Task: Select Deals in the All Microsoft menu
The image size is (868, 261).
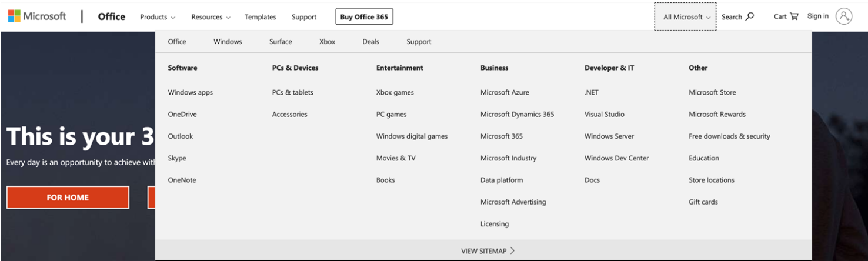Action: click(x=370, y=42)
